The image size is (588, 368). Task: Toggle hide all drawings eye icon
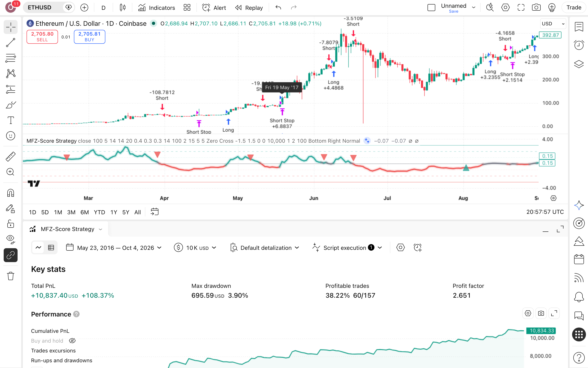point(10,239)
